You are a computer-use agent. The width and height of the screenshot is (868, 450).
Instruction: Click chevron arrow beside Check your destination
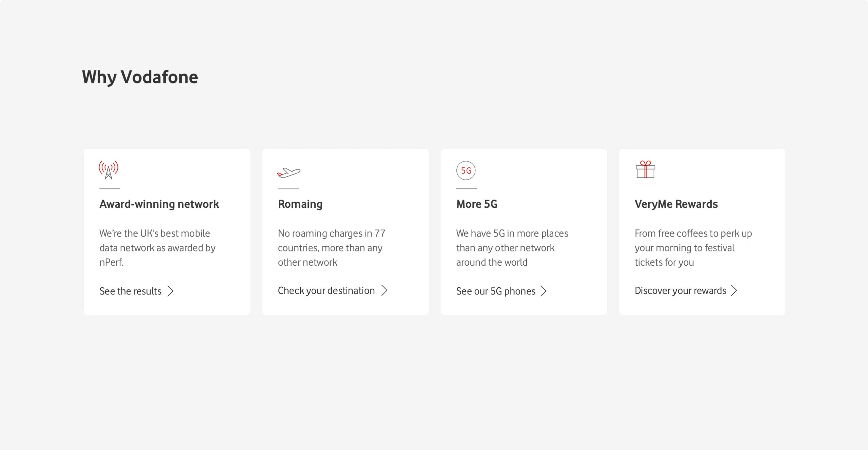point(384,290)
